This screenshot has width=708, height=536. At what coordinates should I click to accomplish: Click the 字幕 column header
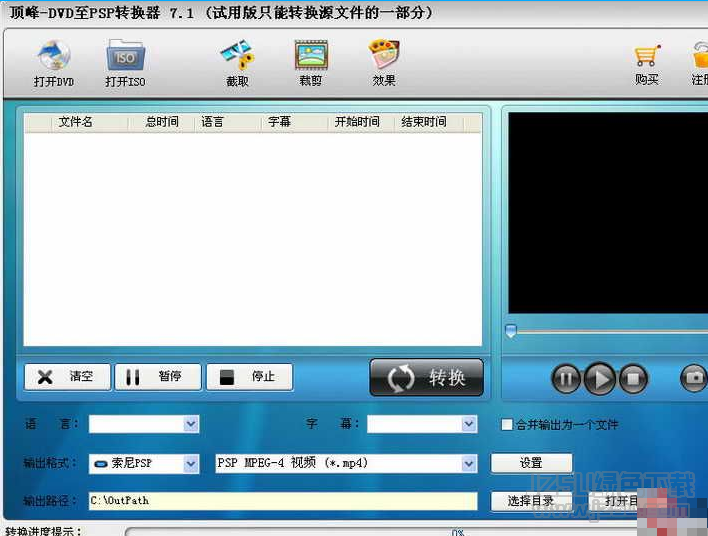tap(294, 122)
